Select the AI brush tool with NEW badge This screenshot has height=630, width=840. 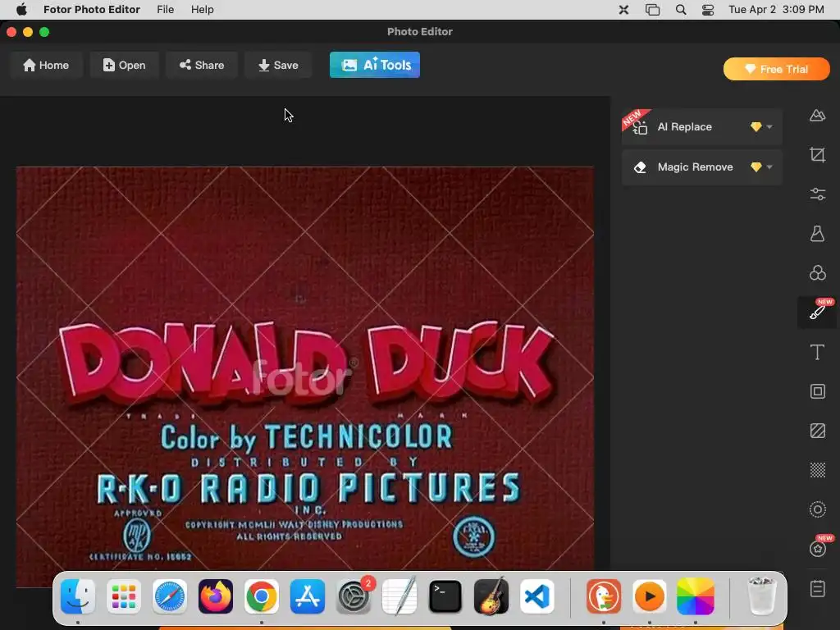click(x=817, y=312)
